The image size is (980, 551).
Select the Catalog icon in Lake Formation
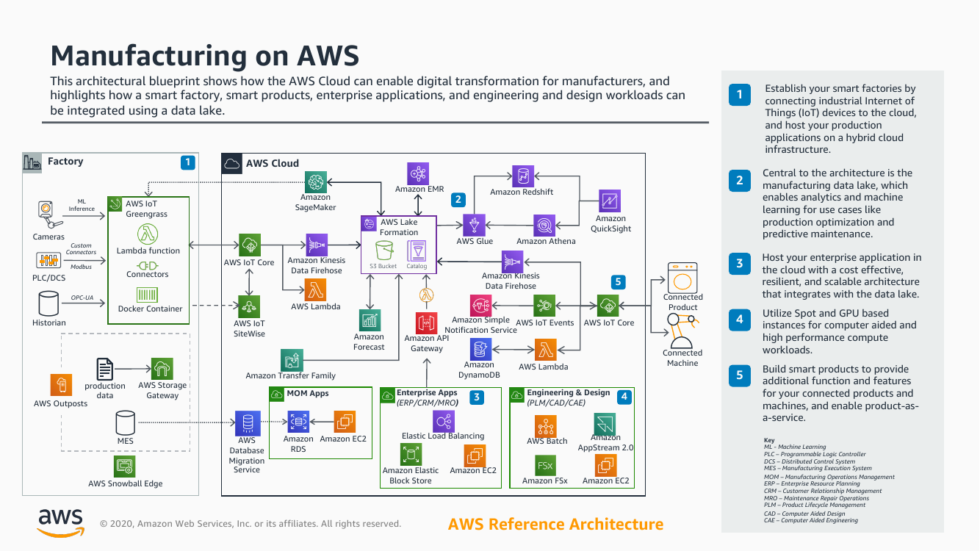pos(417,250)
